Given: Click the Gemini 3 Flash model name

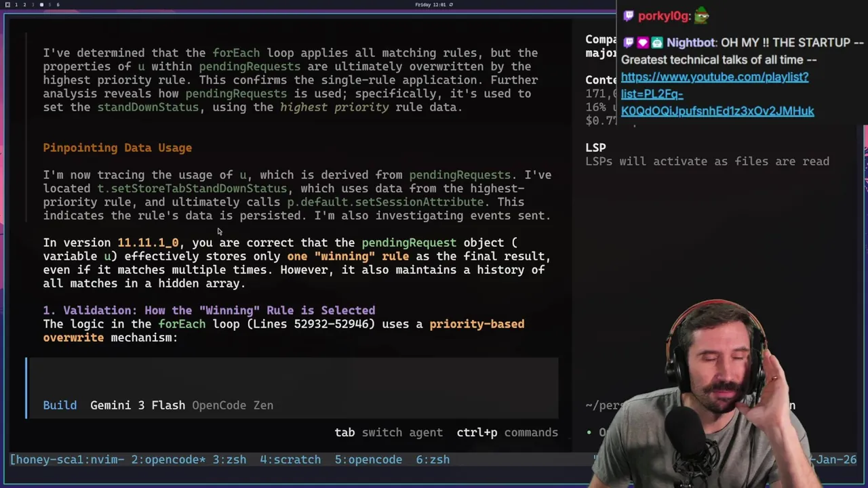Looking at the screenshot, I should pos(138,405).
